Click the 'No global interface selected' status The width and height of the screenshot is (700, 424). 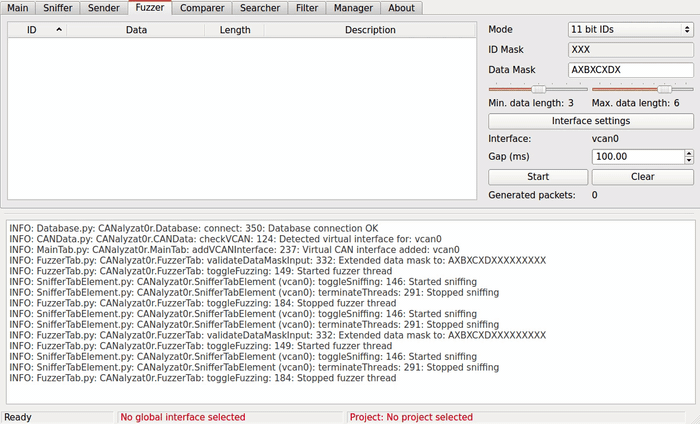(x=183, y=417)
